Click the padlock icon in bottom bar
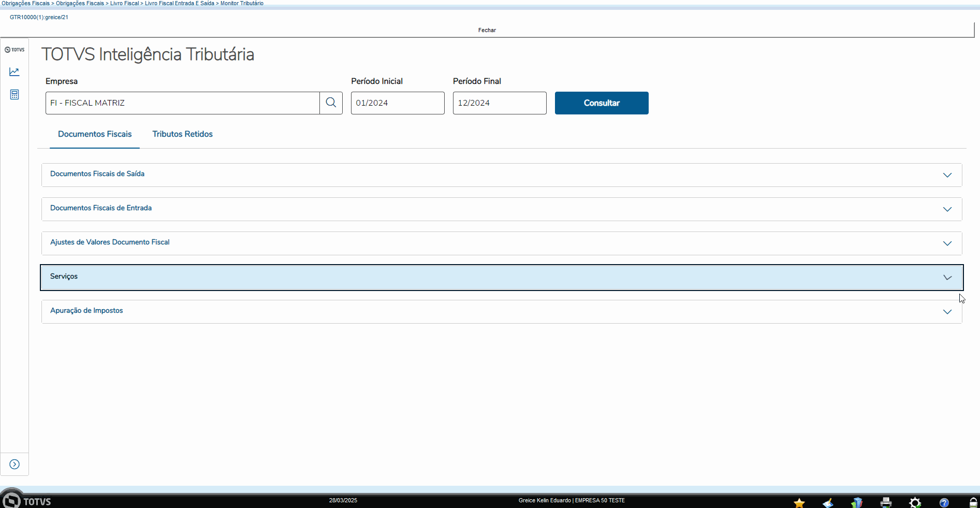980x508 pixels. [974, 502]
